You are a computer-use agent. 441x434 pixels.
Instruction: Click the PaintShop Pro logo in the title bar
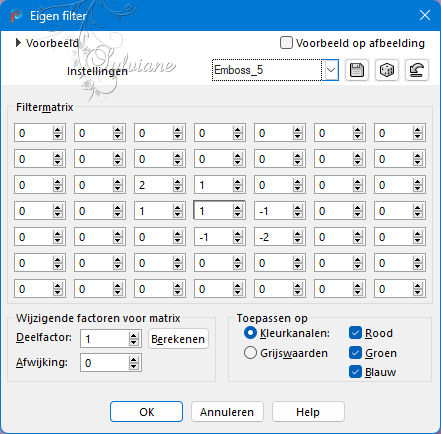tap(15, 16)
